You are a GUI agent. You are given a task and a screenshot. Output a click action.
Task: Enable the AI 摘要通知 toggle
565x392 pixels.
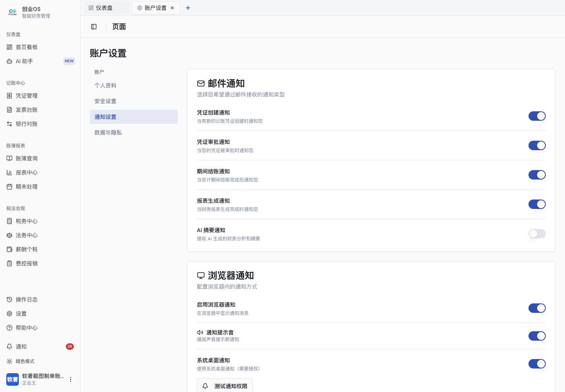537,234
